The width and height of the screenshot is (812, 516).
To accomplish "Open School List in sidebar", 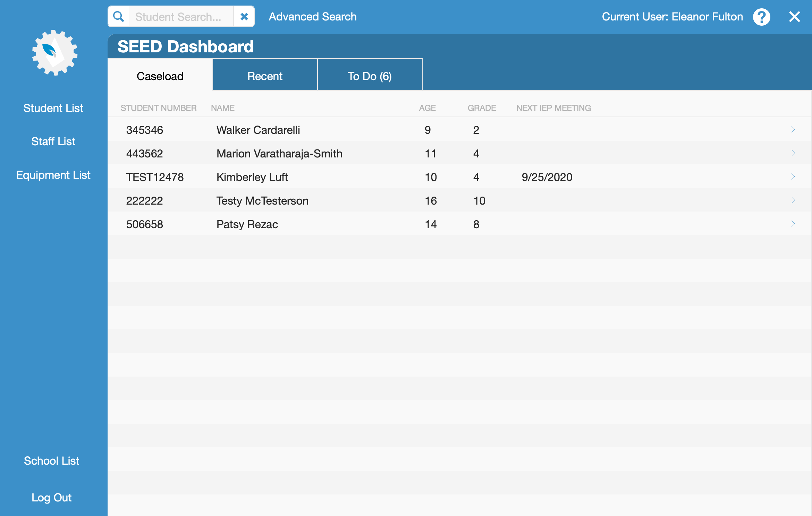I will (52, 461).
